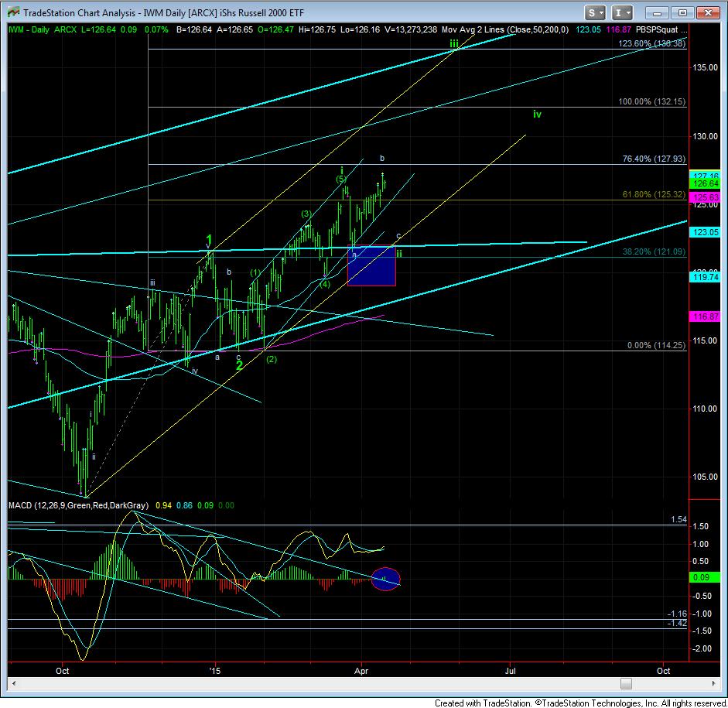This screenshot has width=728, height=708.
Task: Select the green '(2)' wave label
Action: pos(271,359)
